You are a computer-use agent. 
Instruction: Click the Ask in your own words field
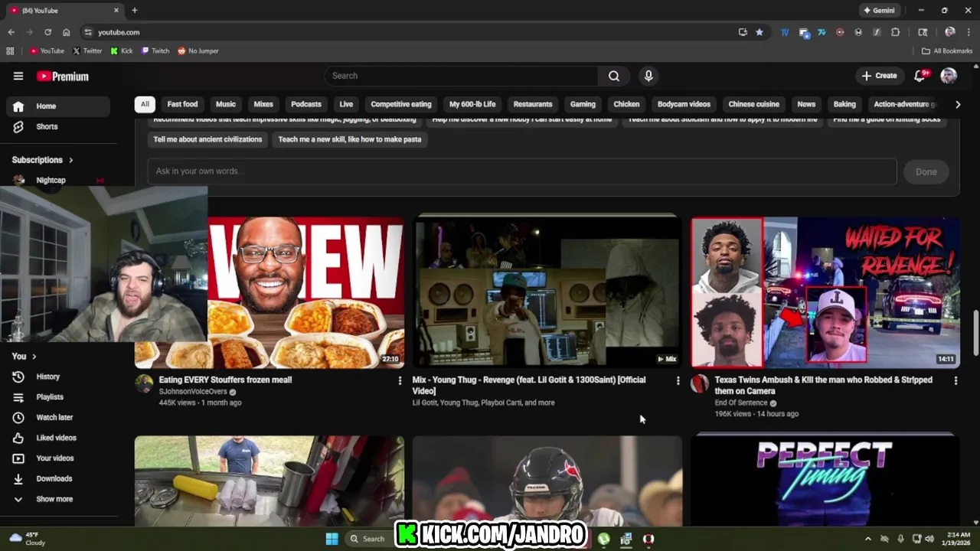point(521,171)
